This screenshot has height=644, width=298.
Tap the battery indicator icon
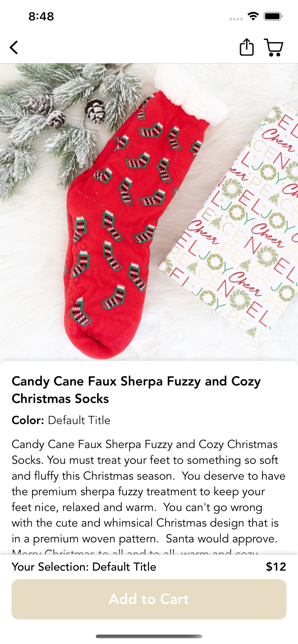coord(273,16)
